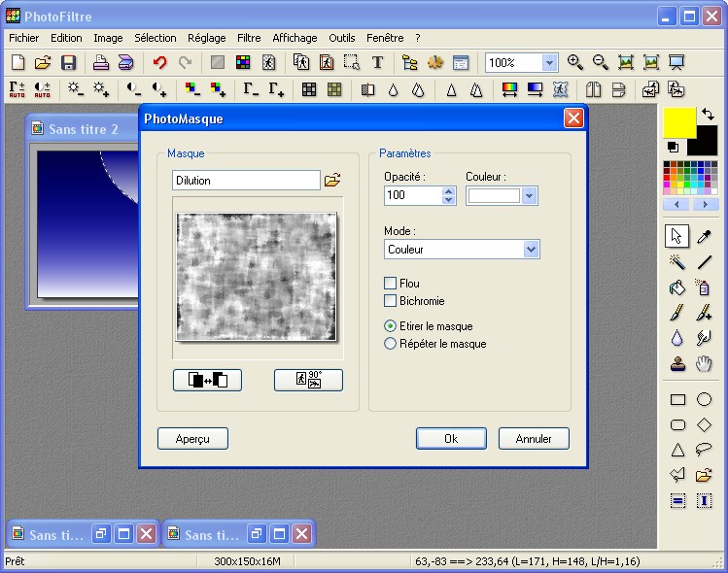Viewport: 728px width, 573px height.
Task: Click the New document icon
Action: point(17,62)
